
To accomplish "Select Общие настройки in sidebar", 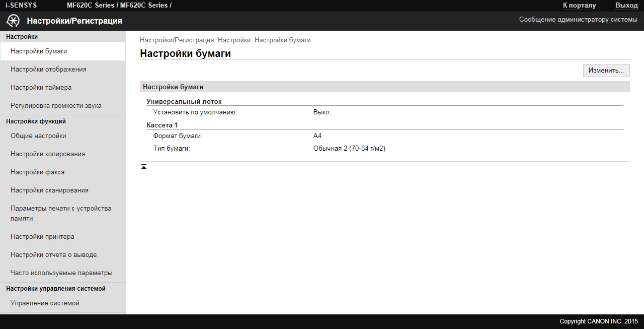I will click(38, 136).
